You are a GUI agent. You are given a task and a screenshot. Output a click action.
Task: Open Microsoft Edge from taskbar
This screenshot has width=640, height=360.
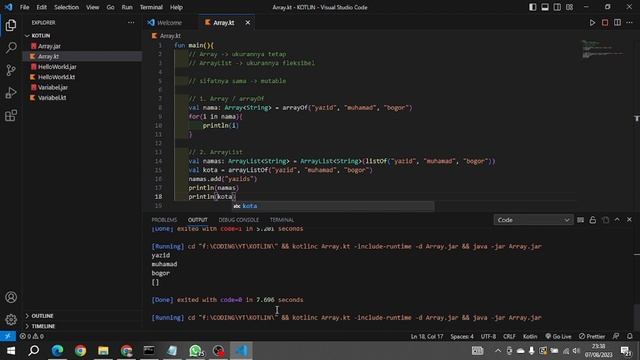click(x=58, y=351)
